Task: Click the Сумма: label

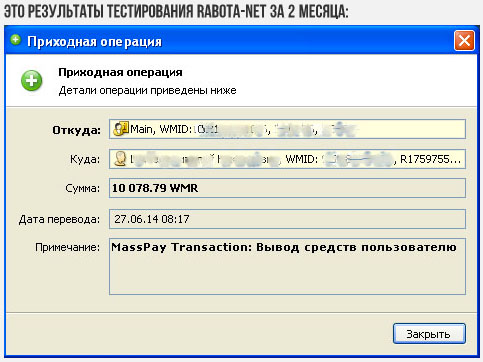Action: click(x=82, y=188)
